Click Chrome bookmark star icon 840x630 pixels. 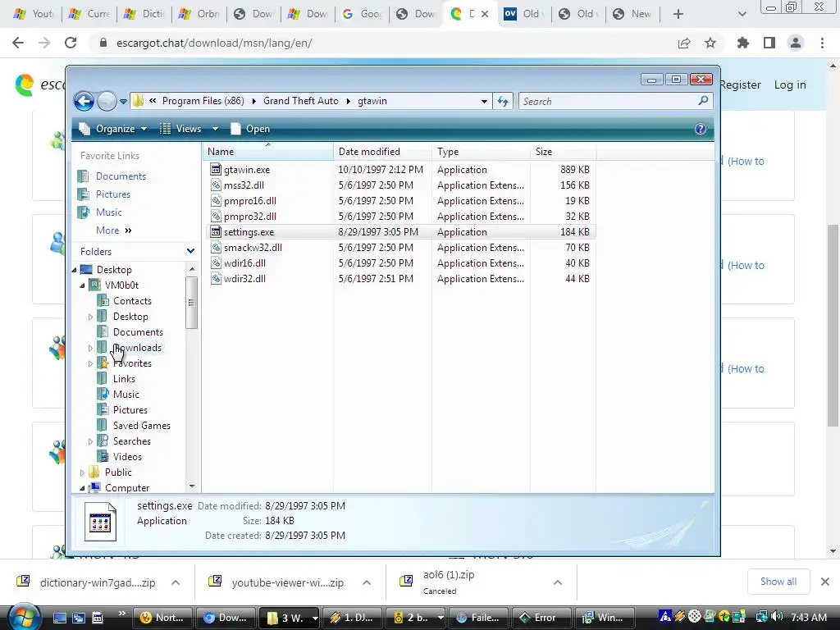pyautogui.click(x=710, y=43)
